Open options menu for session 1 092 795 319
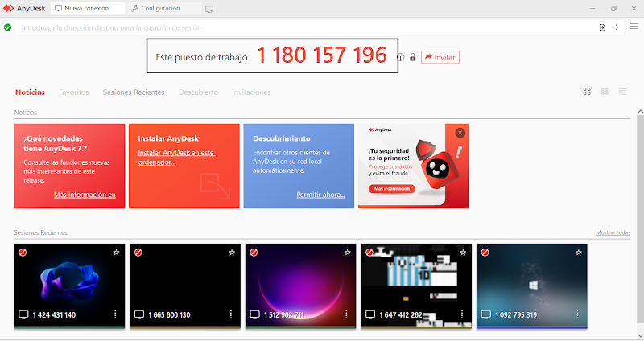Screen dimensions: 644x341 577,314
